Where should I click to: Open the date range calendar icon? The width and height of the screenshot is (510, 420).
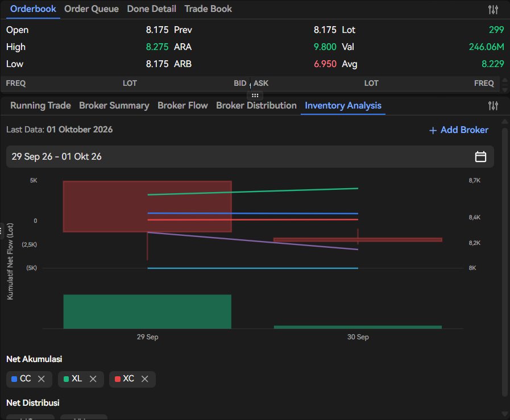tap(480, 157)
